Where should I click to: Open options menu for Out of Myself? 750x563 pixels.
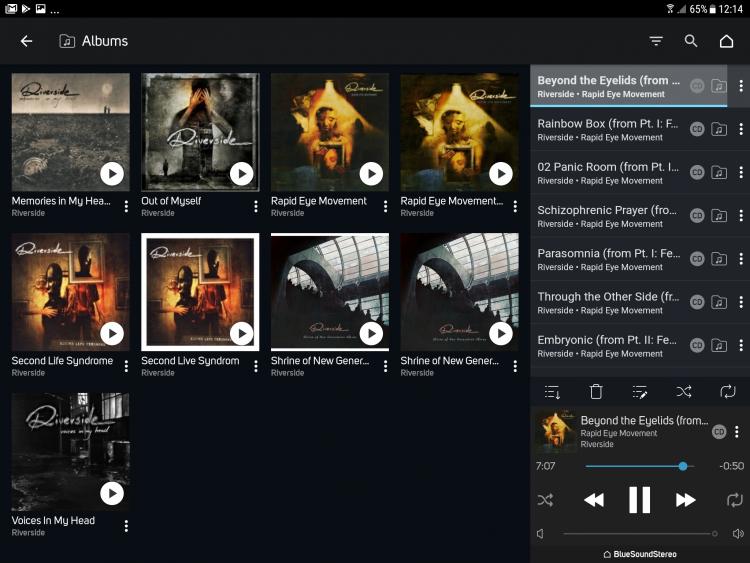[256, 206]
